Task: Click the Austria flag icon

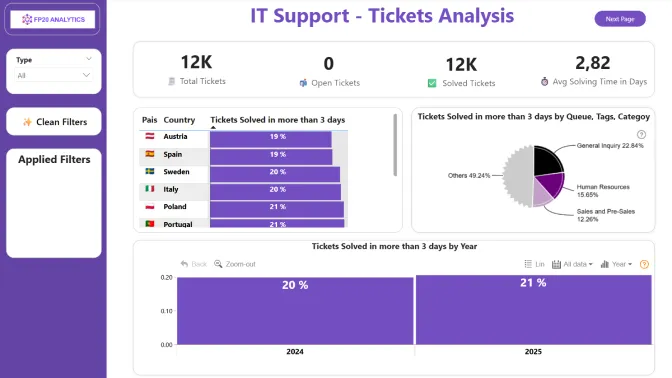Action: (150, 136)
